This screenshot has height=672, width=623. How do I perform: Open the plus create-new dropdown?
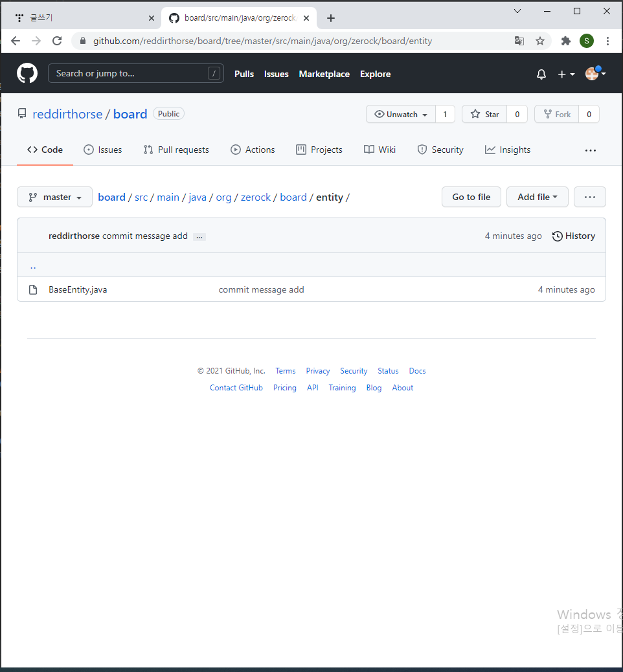pos(566,74)
